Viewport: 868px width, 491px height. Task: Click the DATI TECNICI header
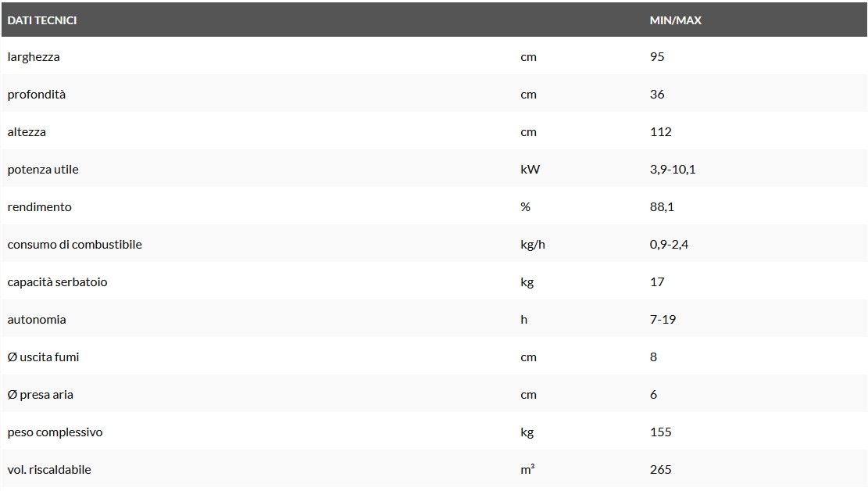tap(42, 20)
